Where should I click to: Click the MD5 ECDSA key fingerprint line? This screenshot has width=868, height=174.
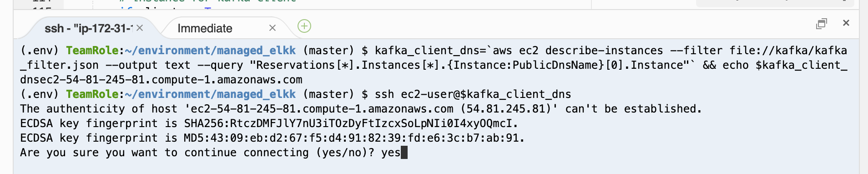tap(273, 138)
